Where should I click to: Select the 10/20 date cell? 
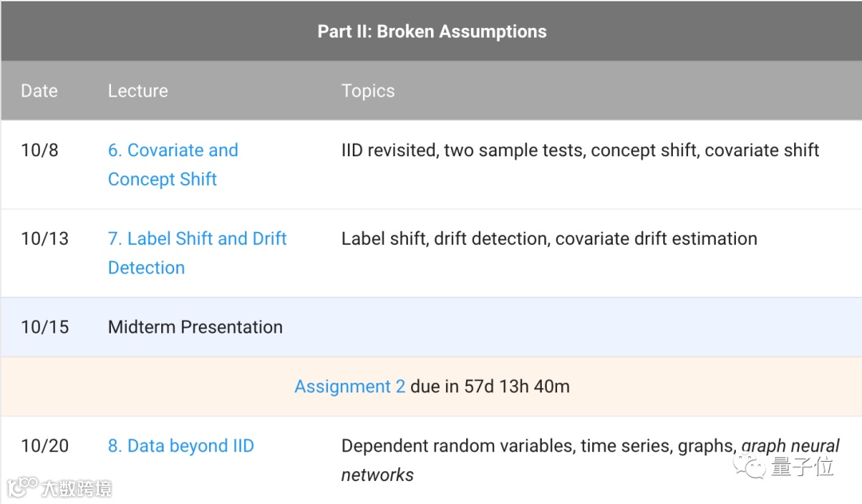[x=45, y=446]
